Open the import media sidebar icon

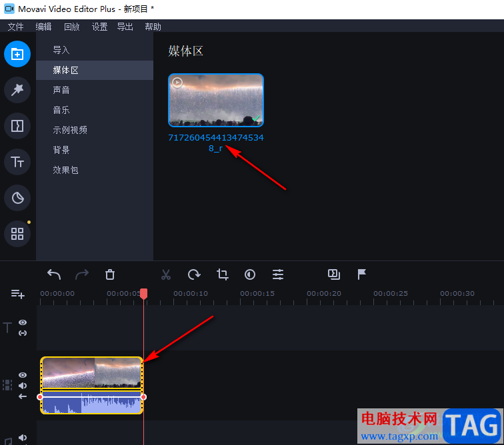pos(17,54)
